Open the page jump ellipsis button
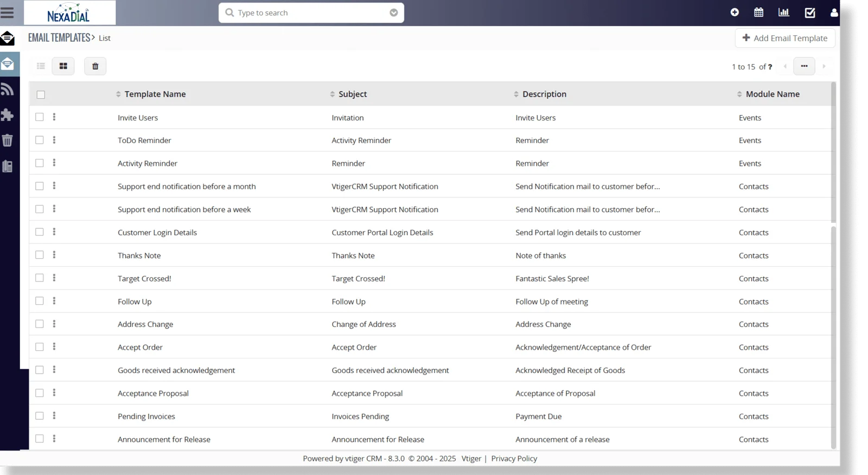Image resolution: width=868 pixels, height=475 pixels. 804,66
